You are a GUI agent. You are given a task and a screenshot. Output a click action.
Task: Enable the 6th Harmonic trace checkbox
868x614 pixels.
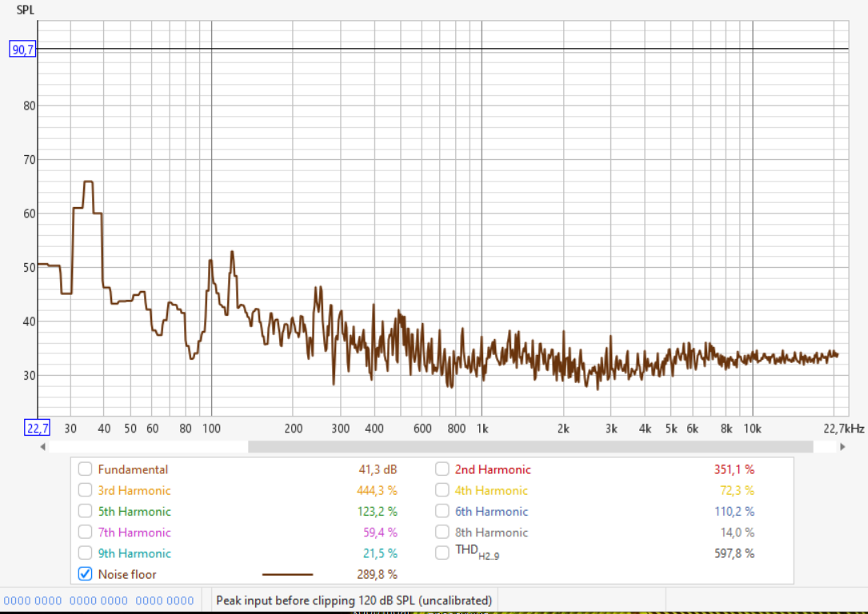[x=442, y=511]
